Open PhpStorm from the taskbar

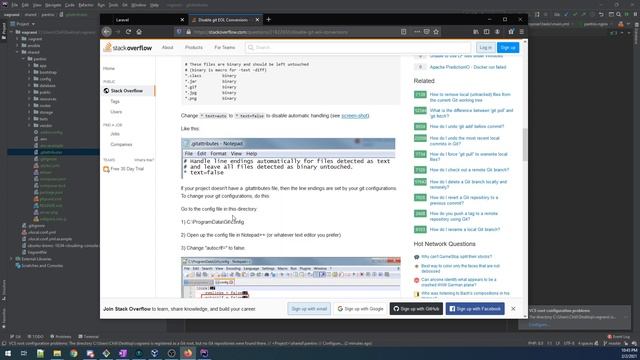(204, 353)
